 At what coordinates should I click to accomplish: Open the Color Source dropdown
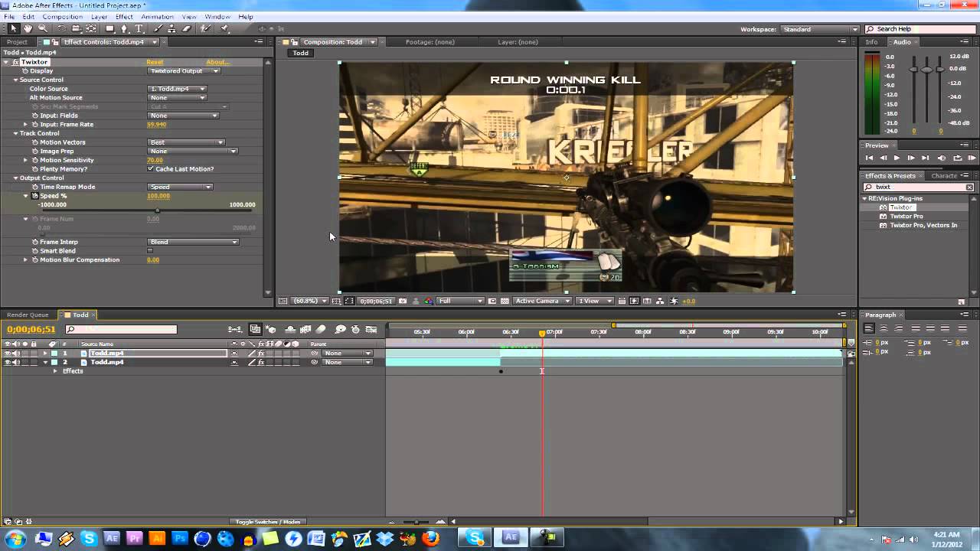[177, 89]
